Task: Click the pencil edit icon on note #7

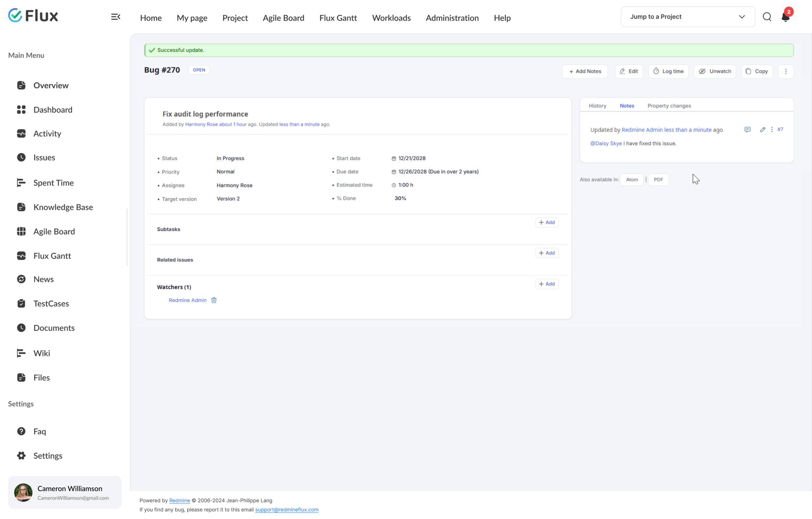Action: 763,130
